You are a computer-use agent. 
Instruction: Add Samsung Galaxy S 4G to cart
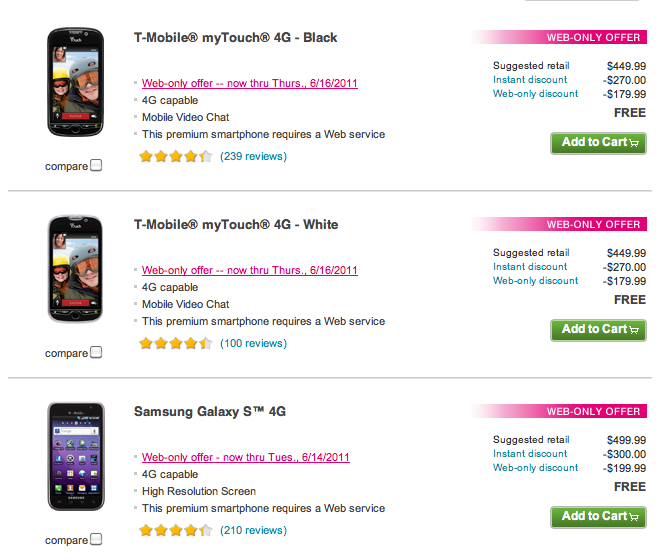pos(598,517)
